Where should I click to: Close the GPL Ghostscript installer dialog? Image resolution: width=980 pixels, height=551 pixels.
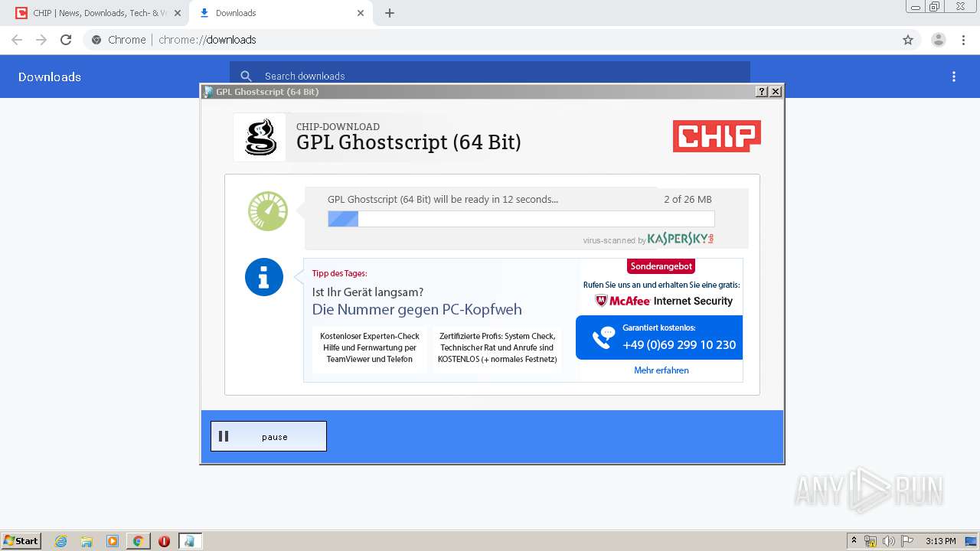(x=776, y=91)
